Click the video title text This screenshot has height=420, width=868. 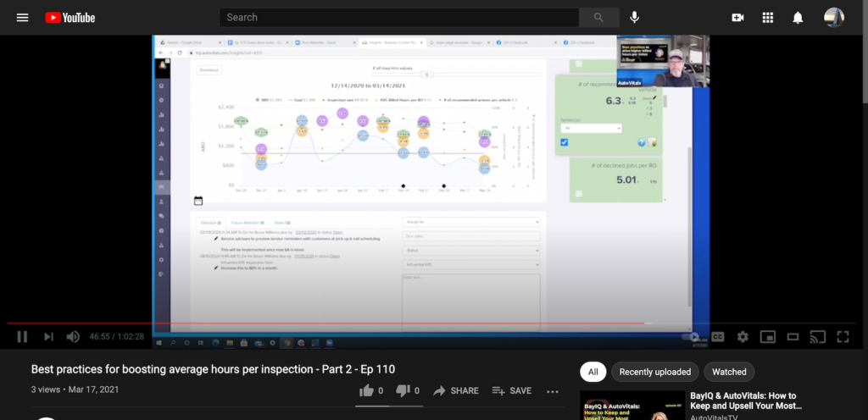point(213,369)
